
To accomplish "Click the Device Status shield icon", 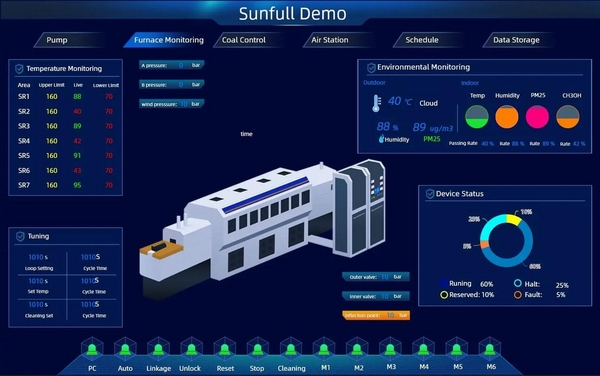I will point(430,194).
